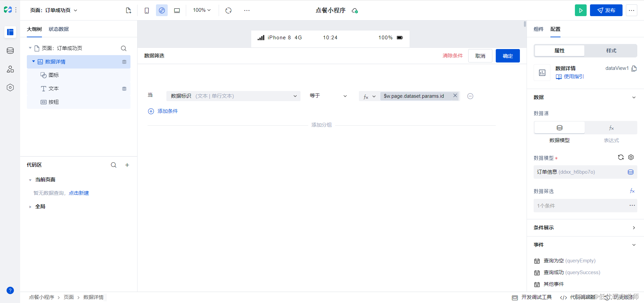The image size is (644, 303).
Task: Click data binding icon on 数据详情 row
Action: tap(124, 62)
